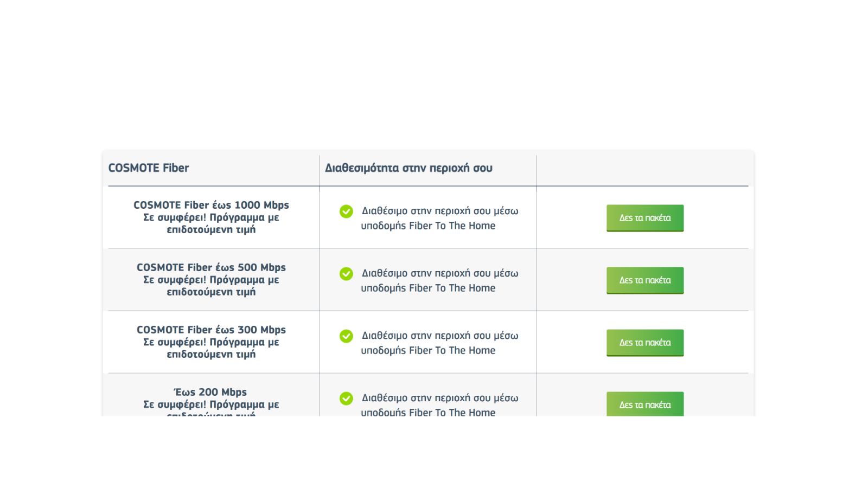View packages for COSMOTE Fiber 500 Mbps
Viewport: 868px width, 488px height.
(x=645, y=280)
